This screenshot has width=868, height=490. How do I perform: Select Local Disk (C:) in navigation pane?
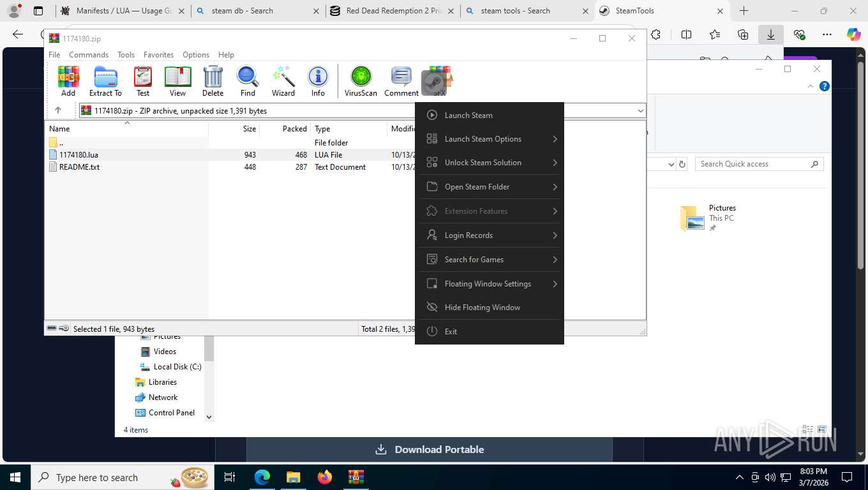pyautogui.click(x=170, y=367)
